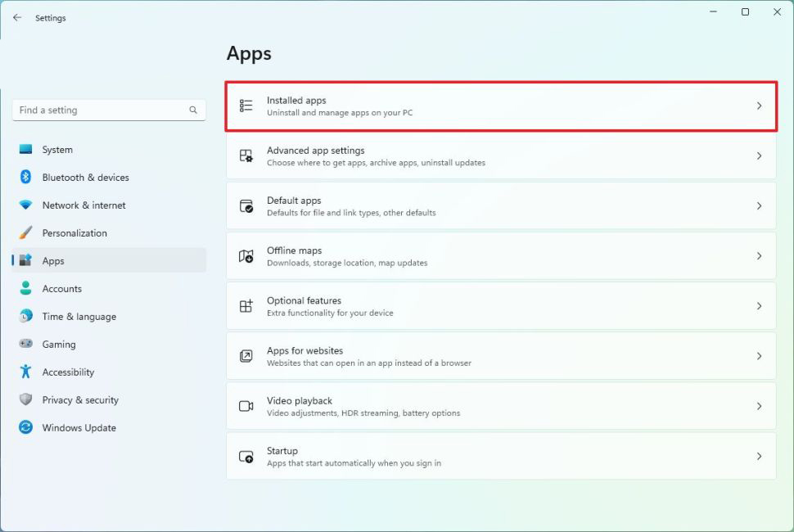This screenshot has height=532, width=794.
Task: Open Advanced app settings chevron arrow
Action: pyautogui.click(x=759, y=156)
